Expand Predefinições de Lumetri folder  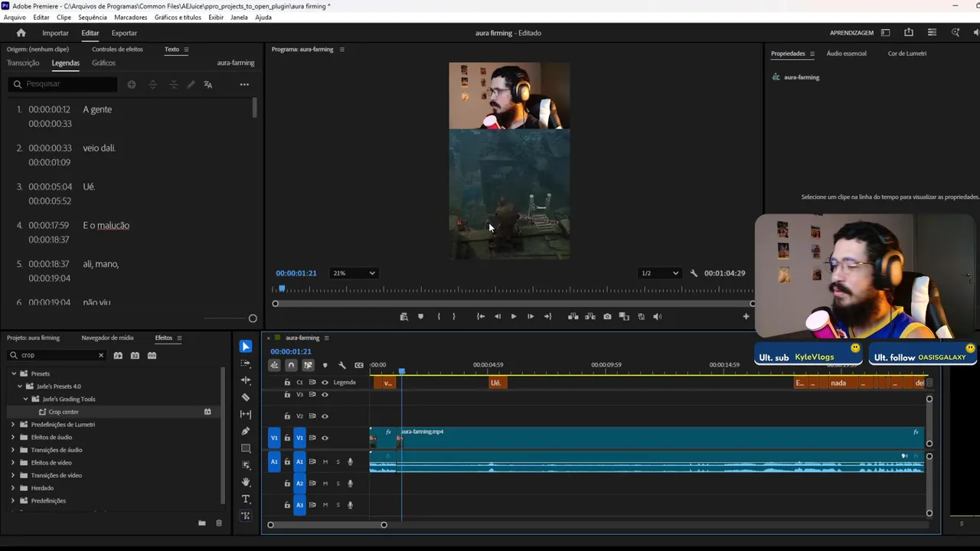[13, 425]
